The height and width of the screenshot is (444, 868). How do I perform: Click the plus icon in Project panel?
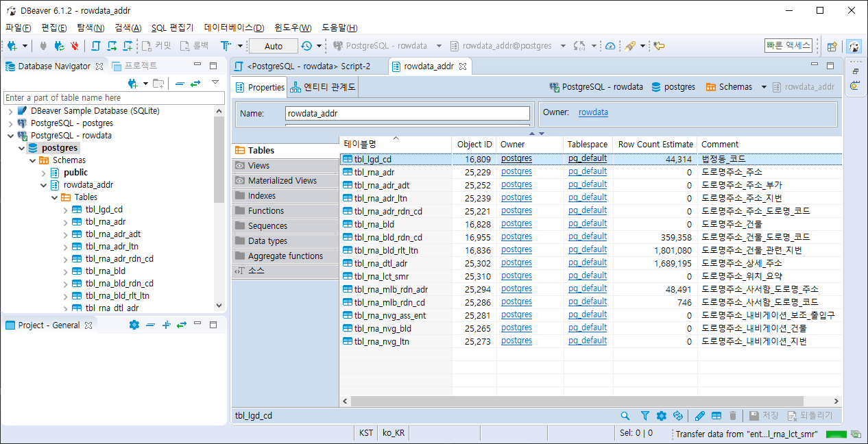(x=166, y=325)
